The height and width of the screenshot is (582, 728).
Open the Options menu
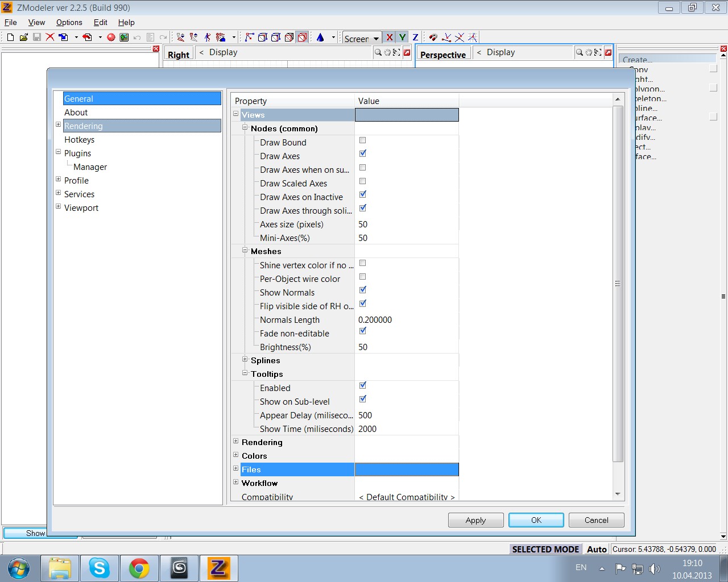click(69, 22)
